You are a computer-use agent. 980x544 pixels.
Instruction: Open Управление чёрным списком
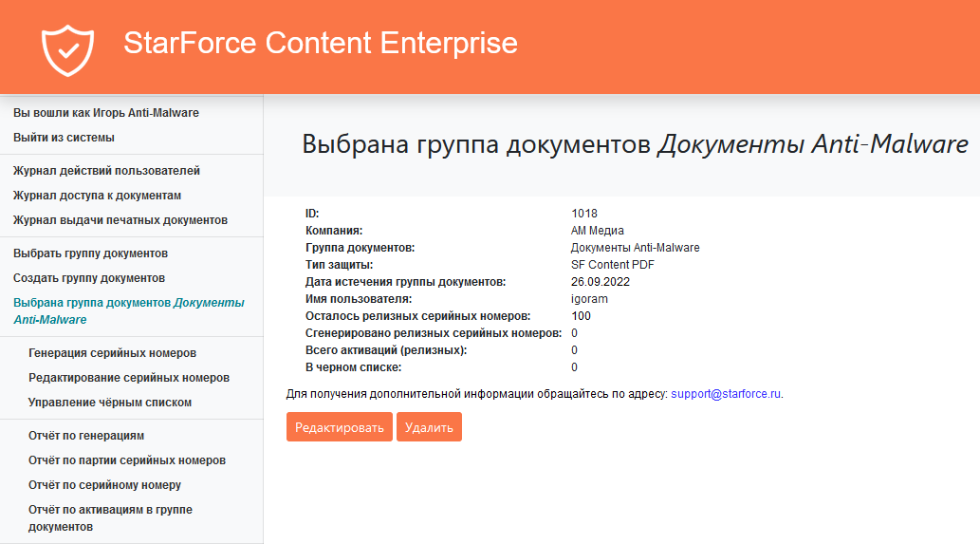coord(110,403)
